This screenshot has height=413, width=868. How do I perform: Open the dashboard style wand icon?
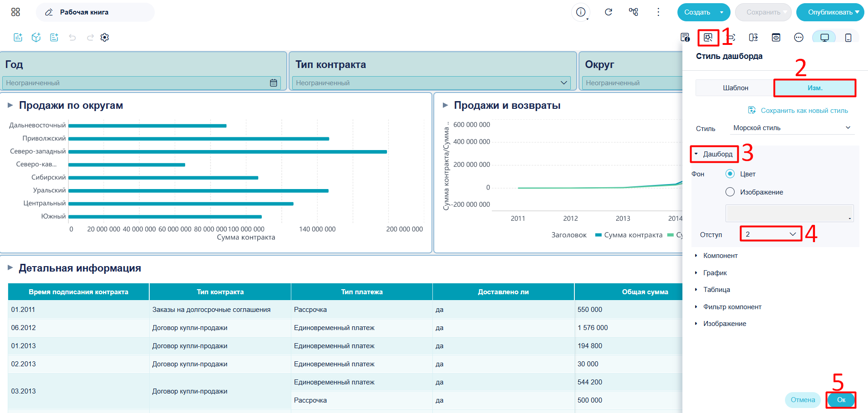[708, 38]
